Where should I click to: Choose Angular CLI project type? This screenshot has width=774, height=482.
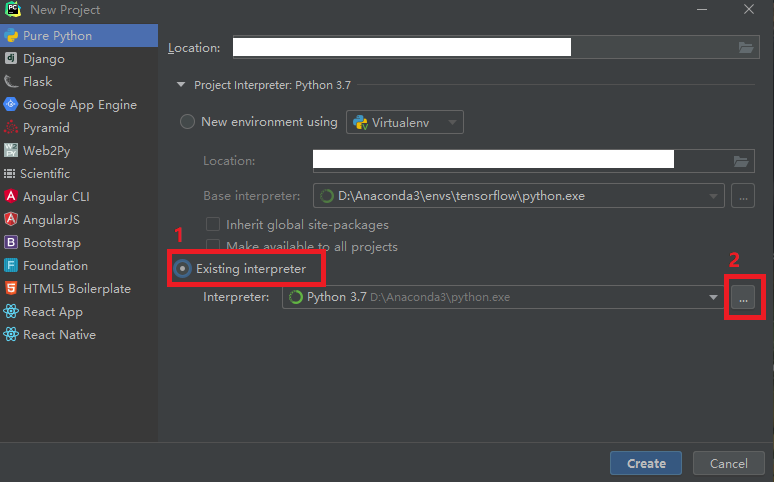(x=79, y=197)
